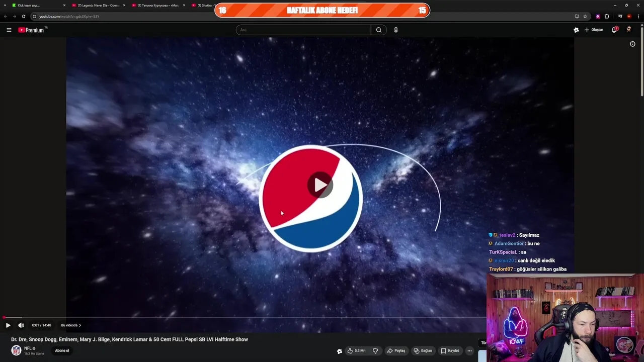Screen dimensions: 644x362
Task: Open the browser profile avatar
Action: pos(629,16)
